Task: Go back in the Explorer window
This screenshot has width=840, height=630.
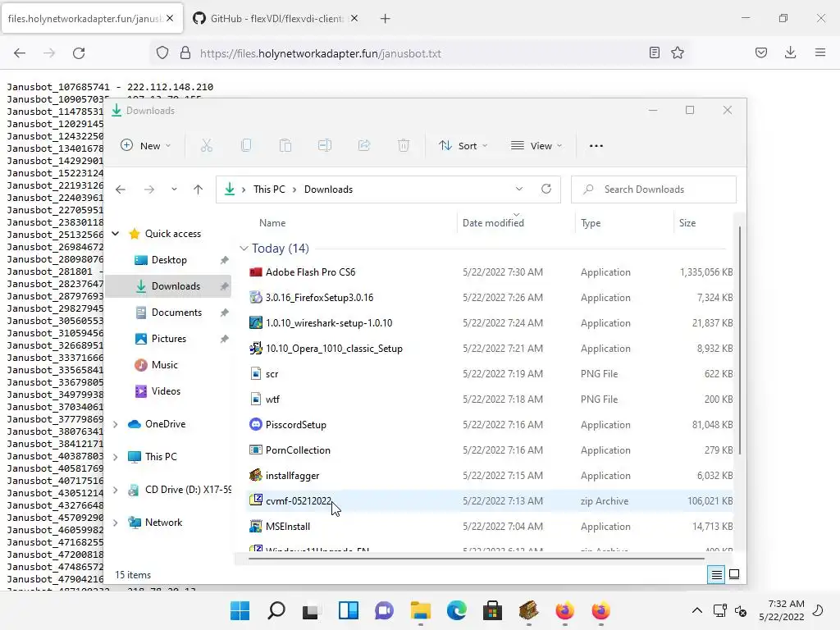Action: [121, 189]
